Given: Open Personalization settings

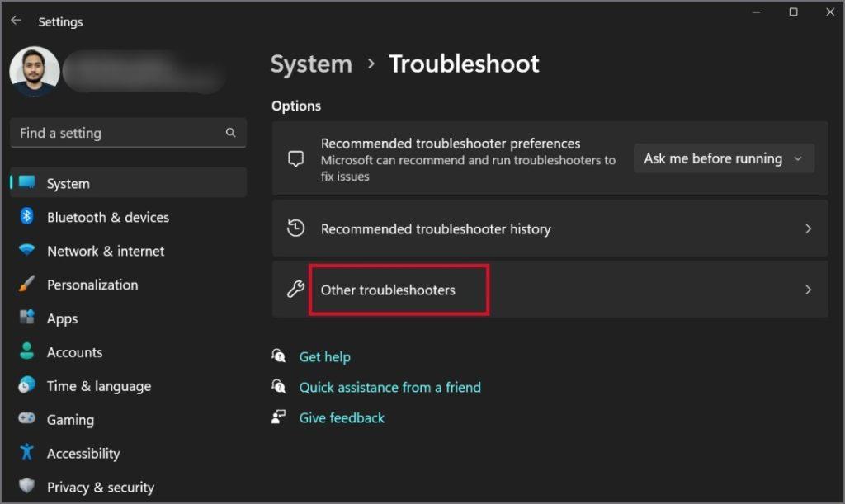Looking at the screenshot, I should coord(128,285).
